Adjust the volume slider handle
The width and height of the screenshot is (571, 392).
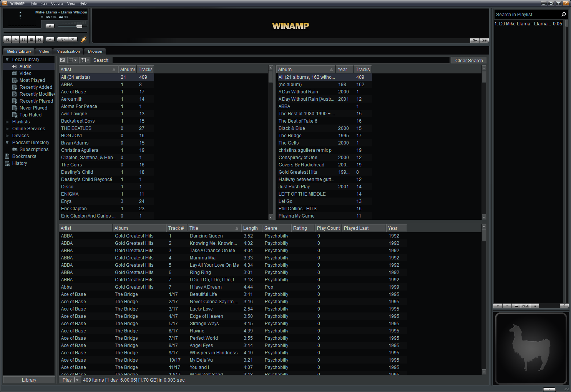pyautogui.click(x=79, y=26)
